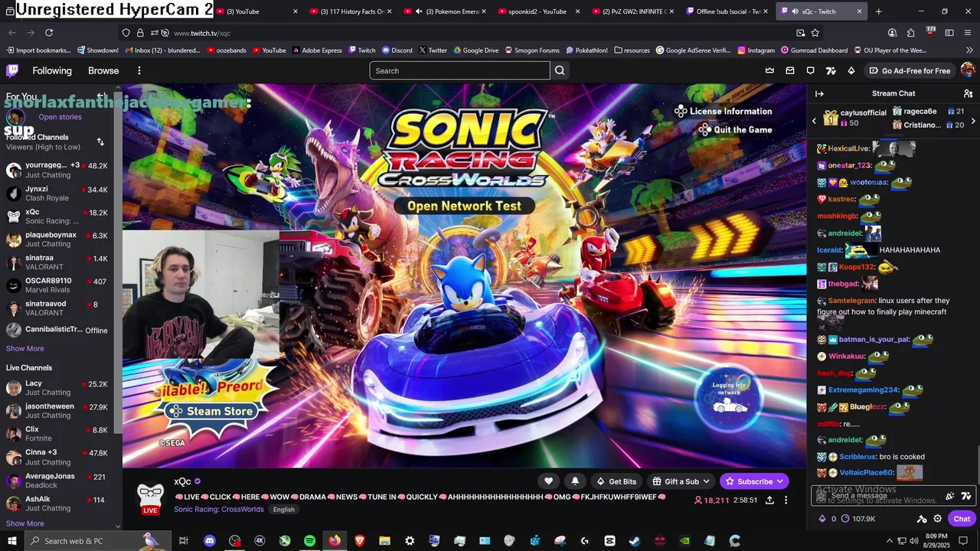Open yourragegaming channel in sidebar
The image size is (980, 551).
[x=57, y=170]
